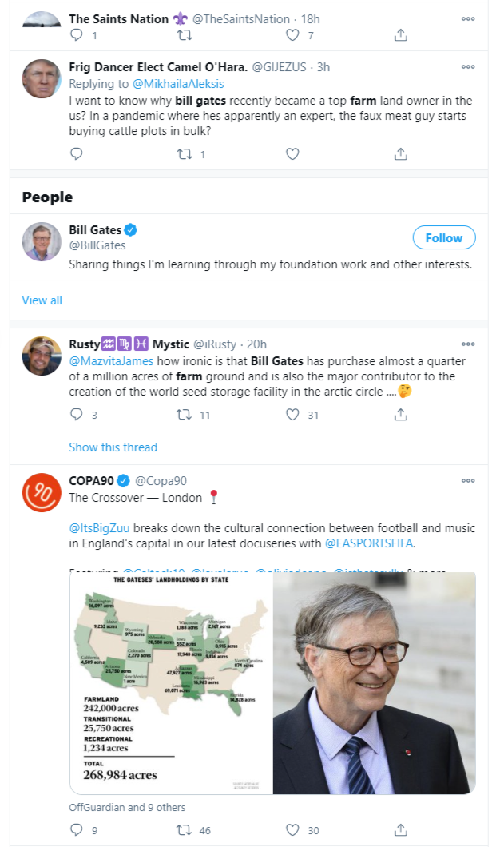This screenshot has width=504, height=847.
Task: Open more options for Rusty Mystic tweet
Action: coord(468,344)
